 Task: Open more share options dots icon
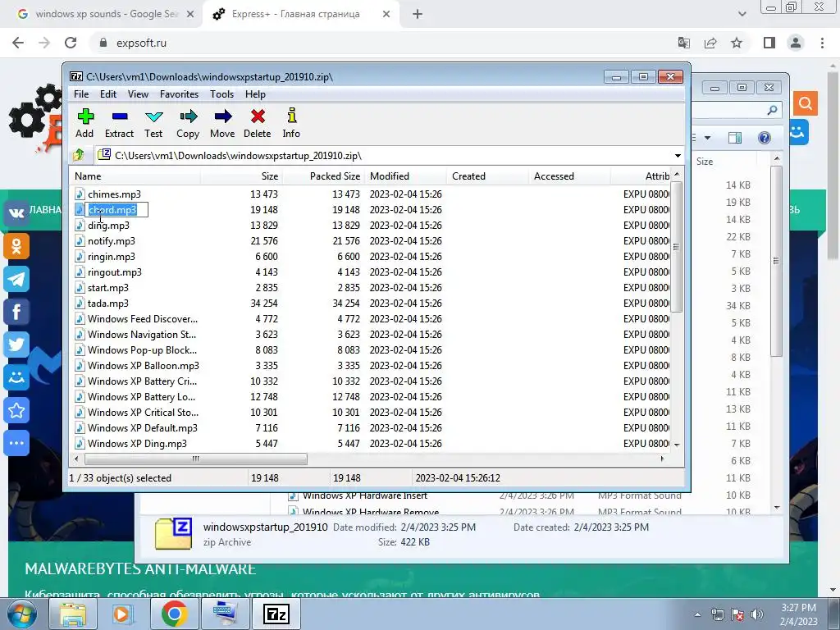(x=16, y=443)
